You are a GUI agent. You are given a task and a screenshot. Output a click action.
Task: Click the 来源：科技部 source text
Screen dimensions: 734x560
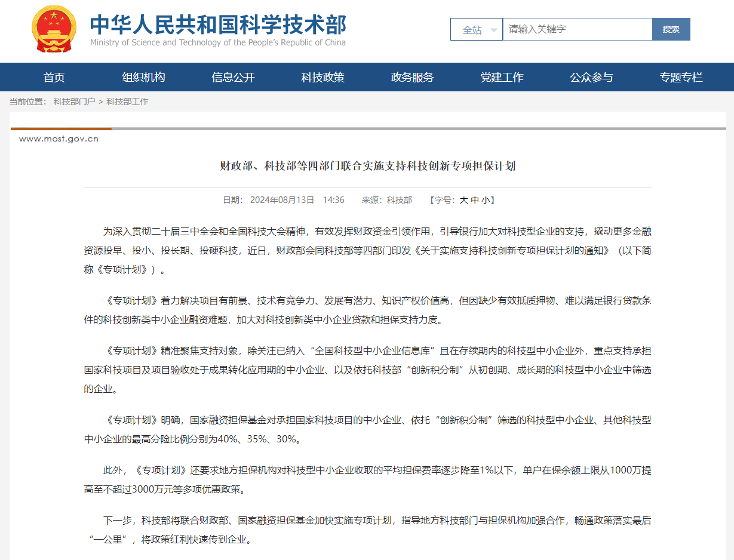click(x=387, y=200)
